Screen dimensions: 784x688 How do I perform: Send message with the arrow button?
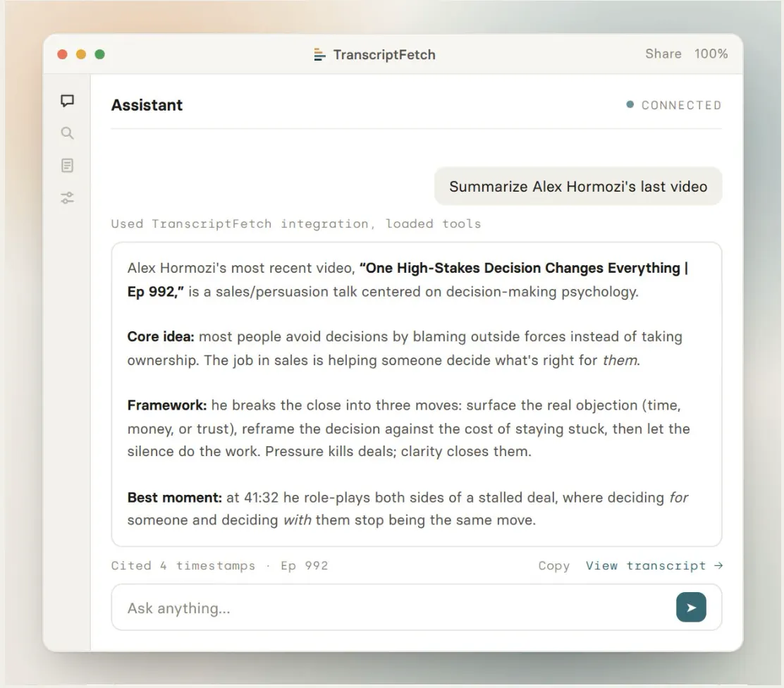click(691, 607)
